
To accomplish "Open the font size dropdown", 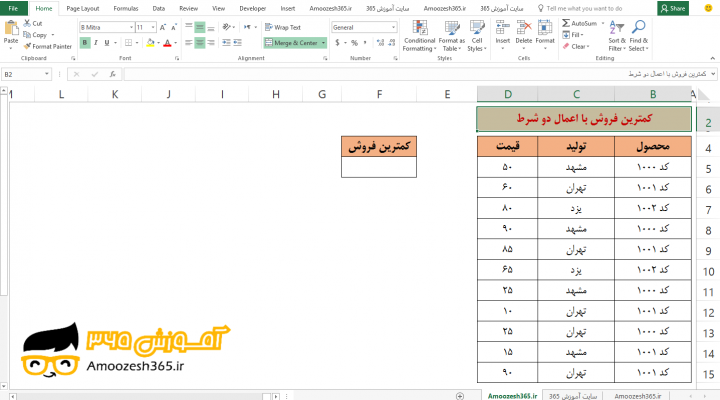I will pos(153,28).
